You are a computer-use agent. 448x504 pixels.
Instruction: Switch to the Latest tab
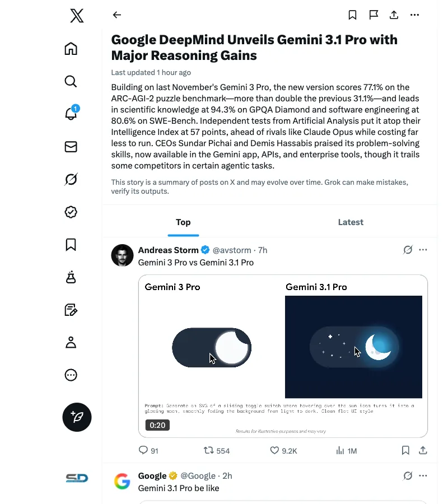click(x=351, y=222)
